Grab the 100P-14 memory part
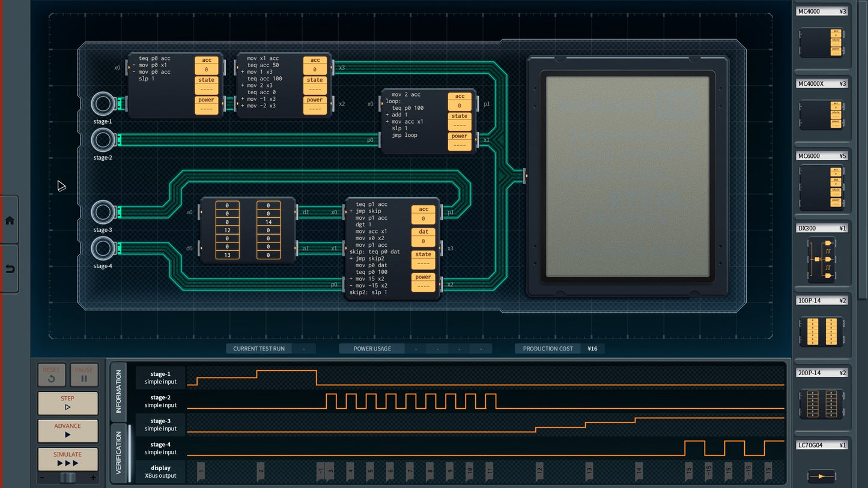Viewport: 868px width, 488px height. (821, 331)
